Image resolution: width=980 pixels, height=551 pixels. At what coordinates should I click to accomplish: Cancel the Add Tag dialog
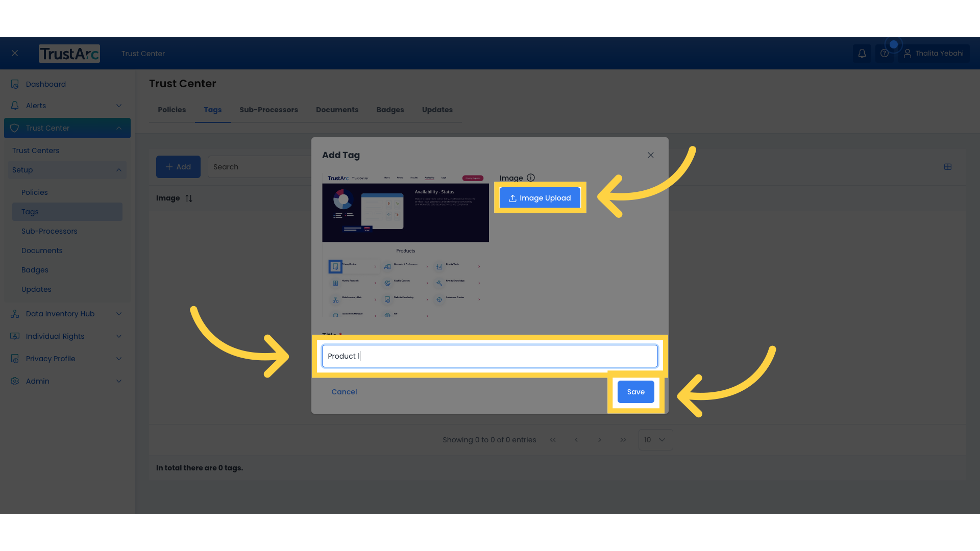click(x=344, y=392)
